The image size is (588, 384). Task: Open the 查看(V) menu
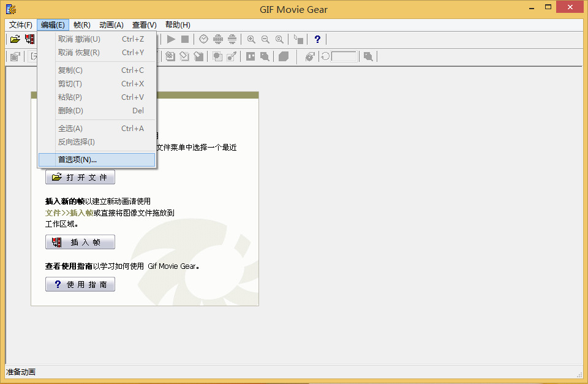tap(145, 24)
